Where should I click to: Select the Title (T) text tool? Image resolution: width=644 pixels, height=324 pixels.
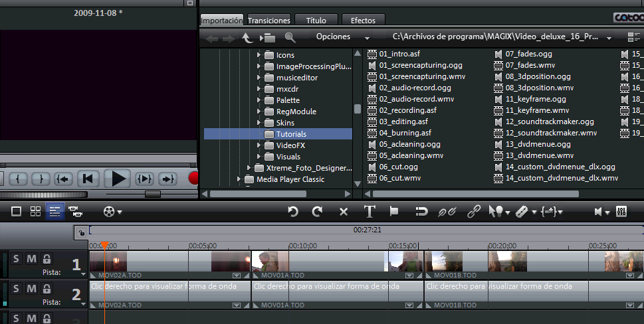tap(370, 212)
